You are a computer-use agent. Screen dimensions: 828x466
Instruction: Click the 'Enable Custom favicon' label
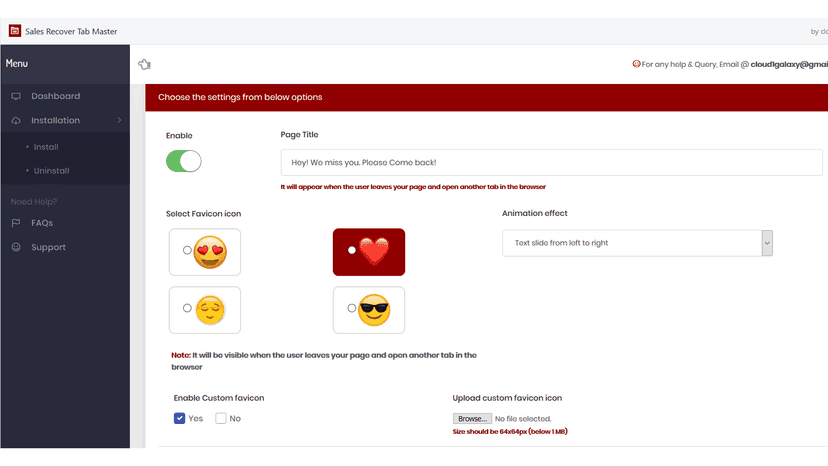pyautogui.click(x=219, y=398)
